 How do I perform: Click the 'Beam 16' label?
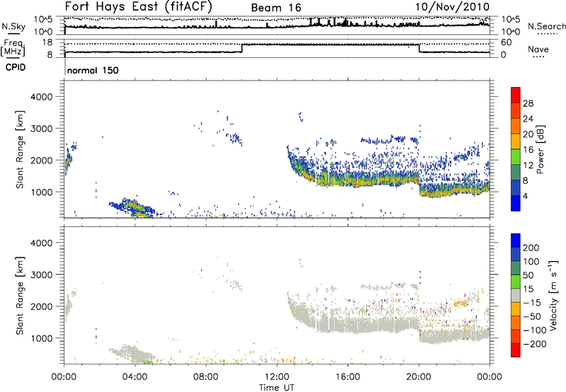276,8
